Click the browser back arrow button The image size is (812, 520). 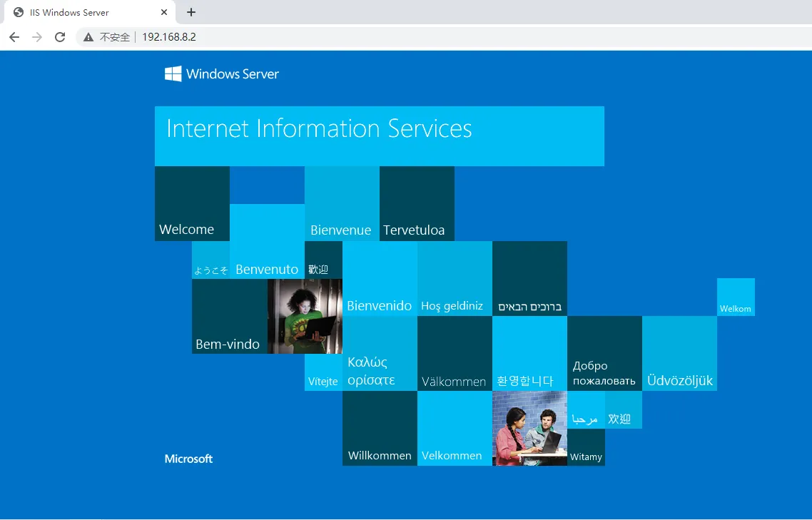coord(14,37)
